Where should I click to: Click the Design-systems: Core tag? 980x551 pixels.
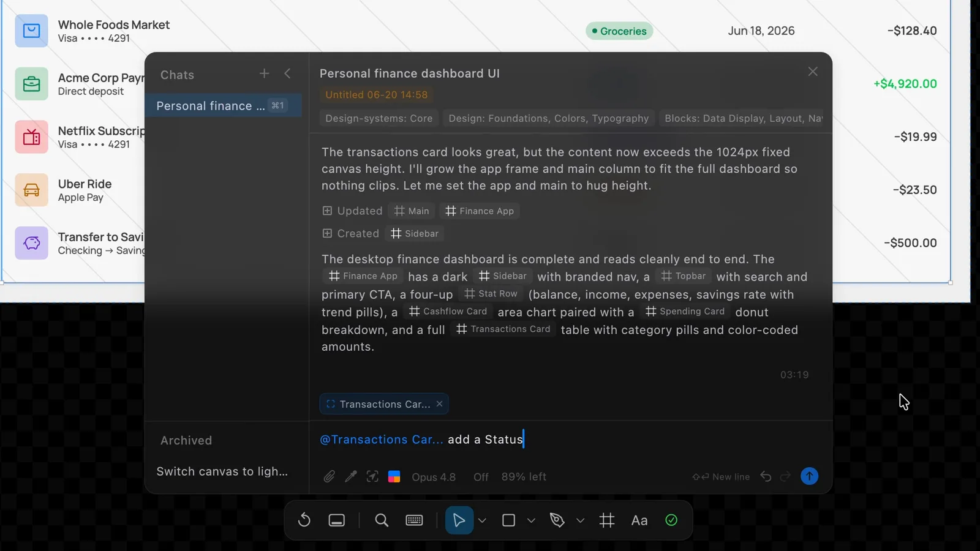click(379, 118)
